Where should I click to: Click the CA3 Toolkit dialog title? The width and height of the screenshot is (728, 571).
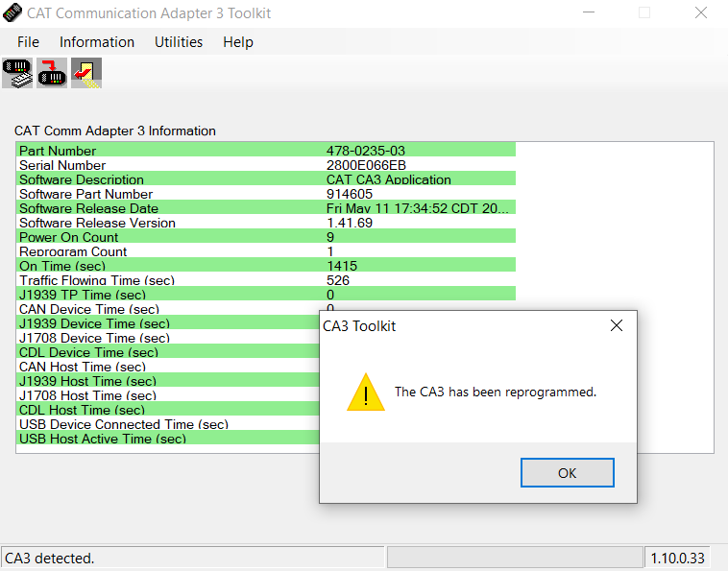pos(359,326)
